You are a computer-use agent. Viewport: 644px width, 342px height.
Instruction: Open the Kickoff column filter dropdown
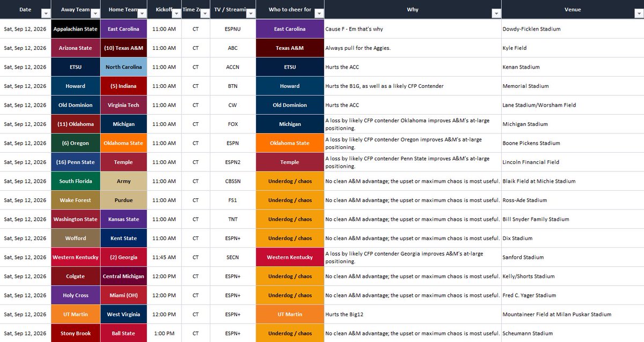pyautogui.click(x=175, y=14)
